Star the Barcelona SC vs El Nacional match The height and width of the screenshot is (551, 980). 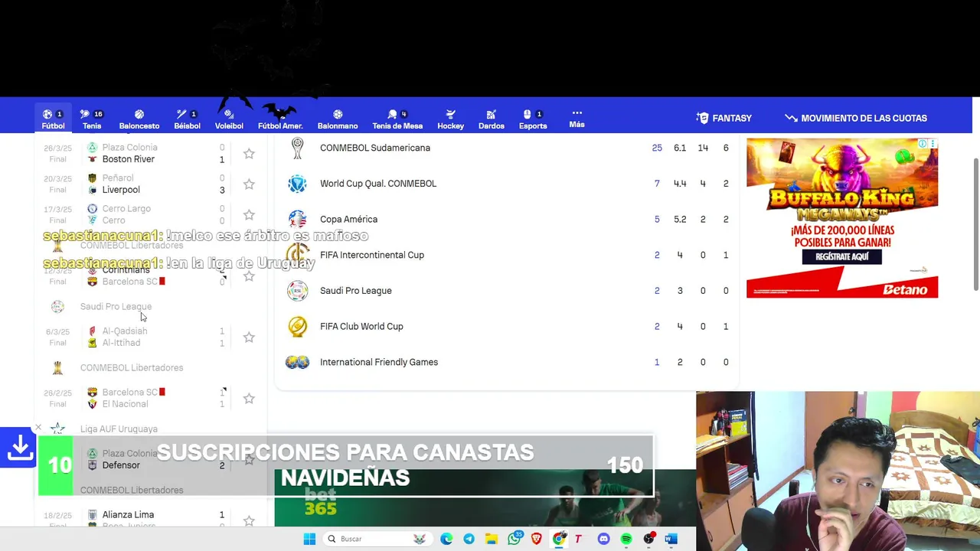pyautogui.click(x=249, y=399)
